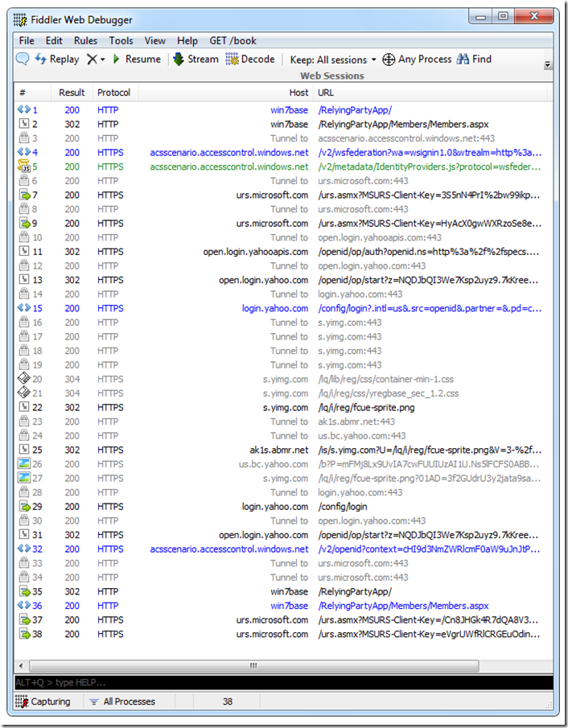The height and width of the screenshot is (728, 568).
Task: Open the Help menu
Action: tap(187, 41)
